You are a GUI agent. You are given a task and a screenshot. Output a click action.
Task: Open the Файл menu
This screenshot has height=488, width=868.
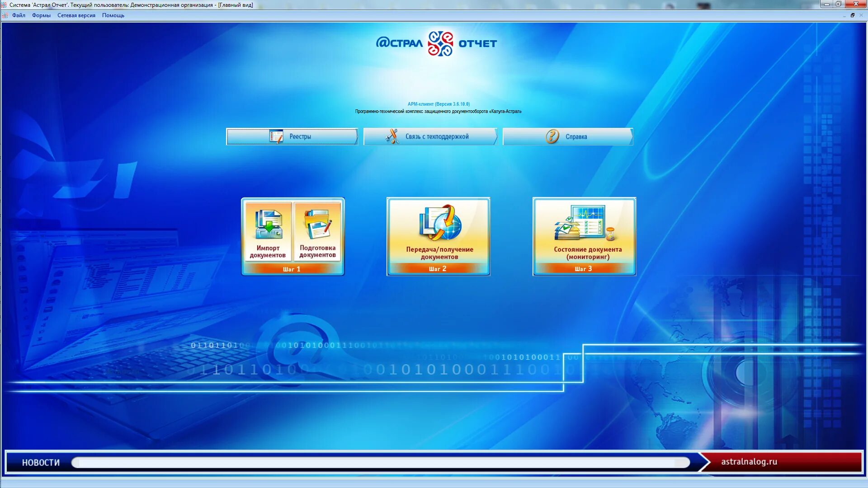pos(19,15)
